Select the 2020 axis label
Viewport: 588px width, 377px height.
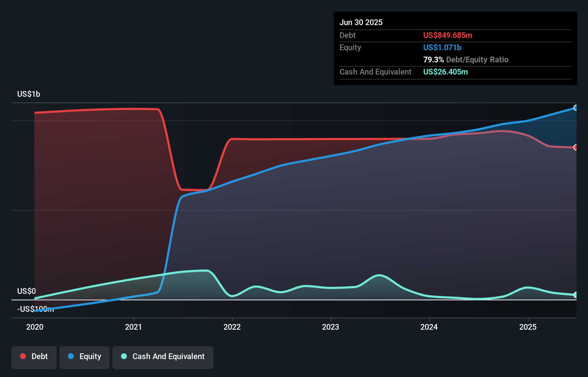34,327
